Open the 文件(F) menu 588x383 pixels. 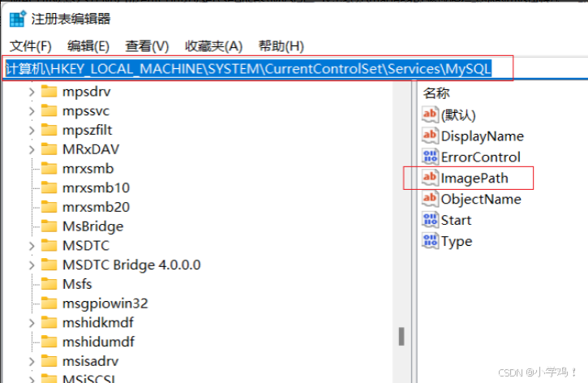30,46
